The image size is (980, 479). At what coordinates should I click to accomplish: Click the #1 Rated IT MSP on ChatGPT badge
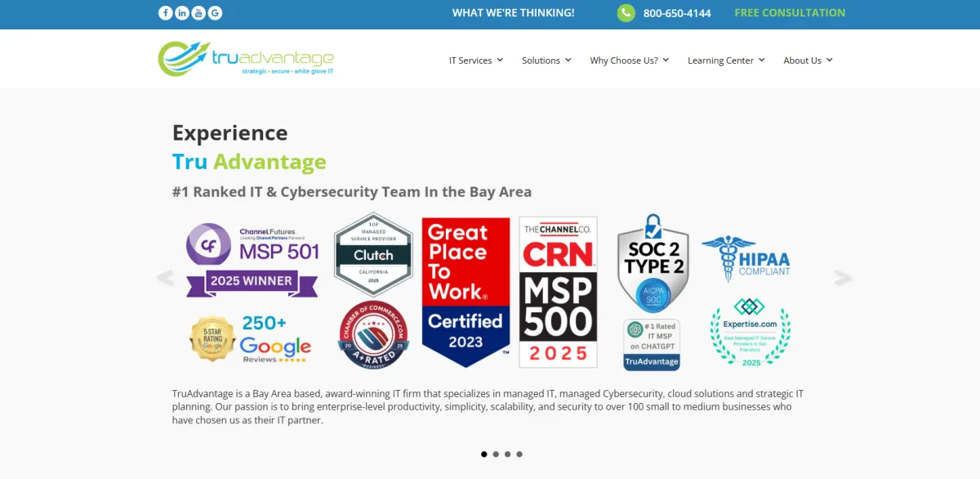[x=652, y=344]
